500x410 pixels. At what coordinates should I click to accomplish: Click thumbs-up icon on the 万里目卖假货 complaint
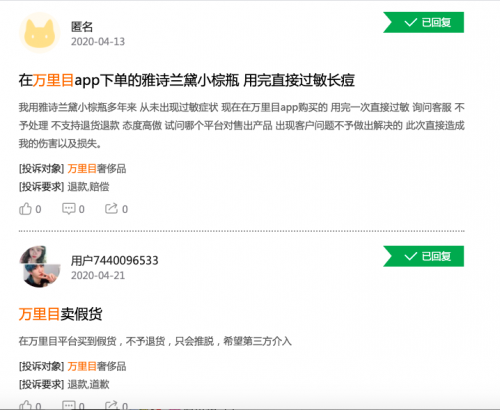[x=25, y=405]
